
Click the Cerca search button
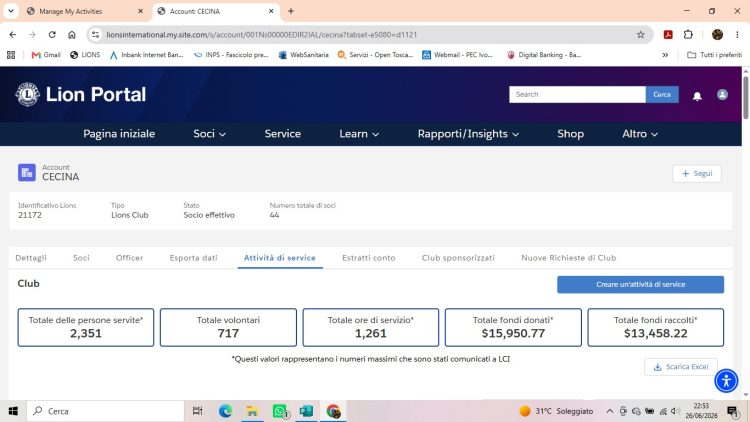click(662, 95)
